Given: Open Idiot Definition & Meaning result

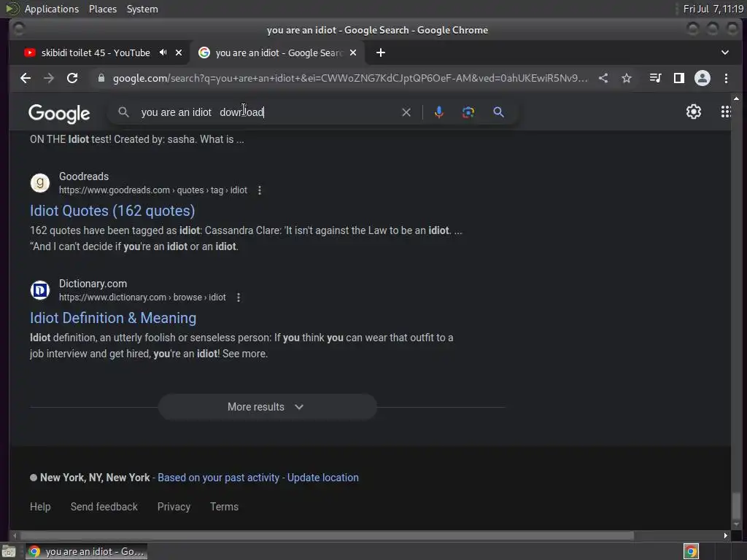Looking at the screenshot, I should click(x=113, y=318).
